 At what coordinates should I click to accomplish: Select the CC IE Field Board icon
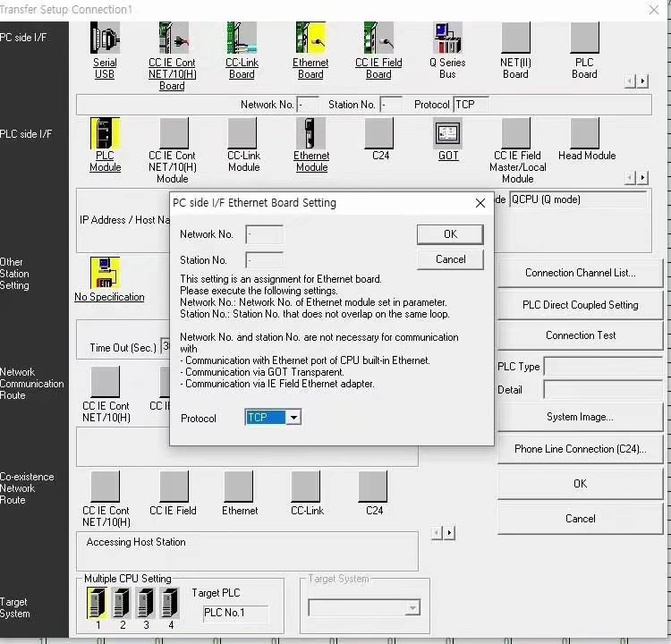tap(378, 39)
